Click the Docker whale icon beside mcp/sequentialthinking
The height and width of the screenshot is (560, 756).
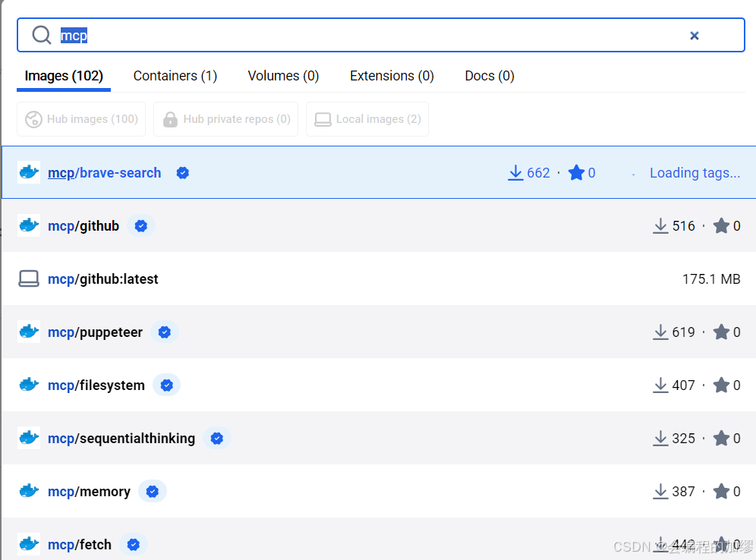tap(29, 438)
